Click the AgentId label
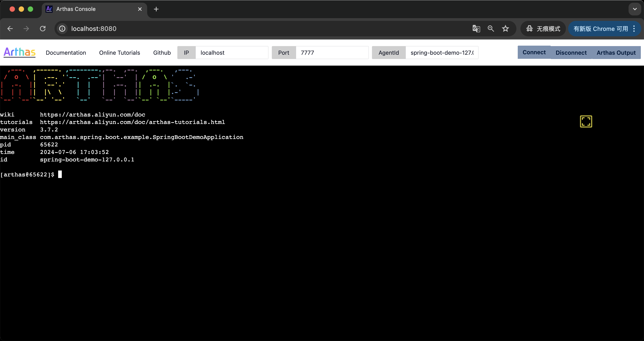This screenshot has width=644, height=341. [x=389, y=53]
